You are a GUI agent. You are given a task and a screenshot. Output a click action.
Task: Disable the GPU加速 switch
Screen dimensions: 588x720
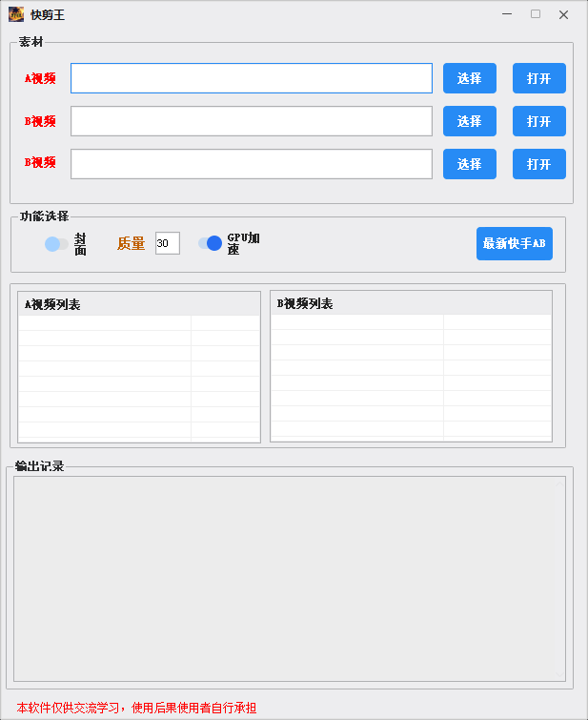[210, 243]
